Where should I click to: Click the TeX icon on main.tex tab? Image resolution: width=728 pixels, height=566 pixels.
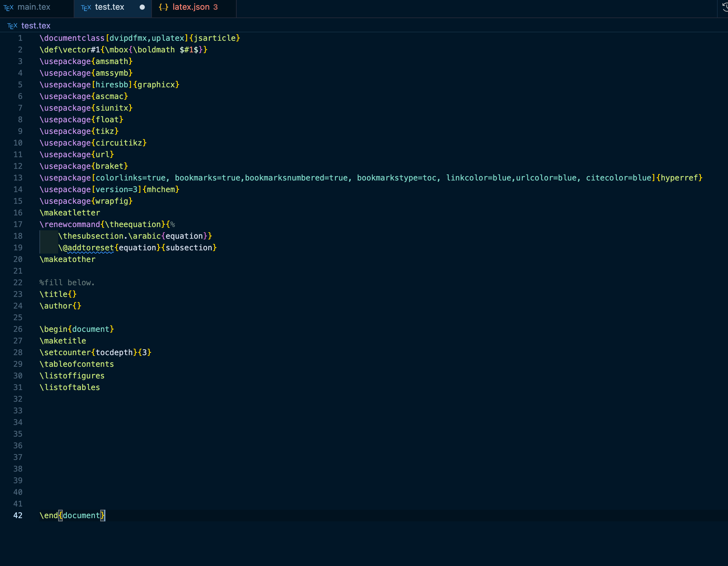coord(9,7)
